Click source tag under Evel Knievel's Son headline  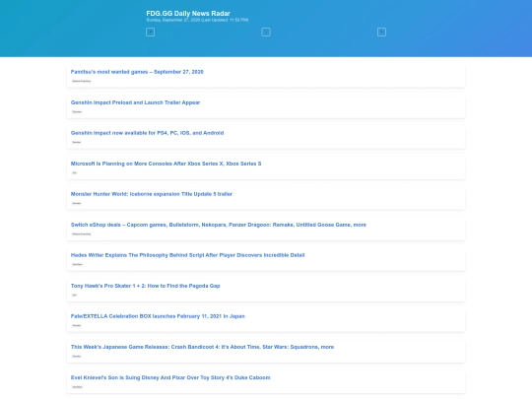(x=78, y=387)
